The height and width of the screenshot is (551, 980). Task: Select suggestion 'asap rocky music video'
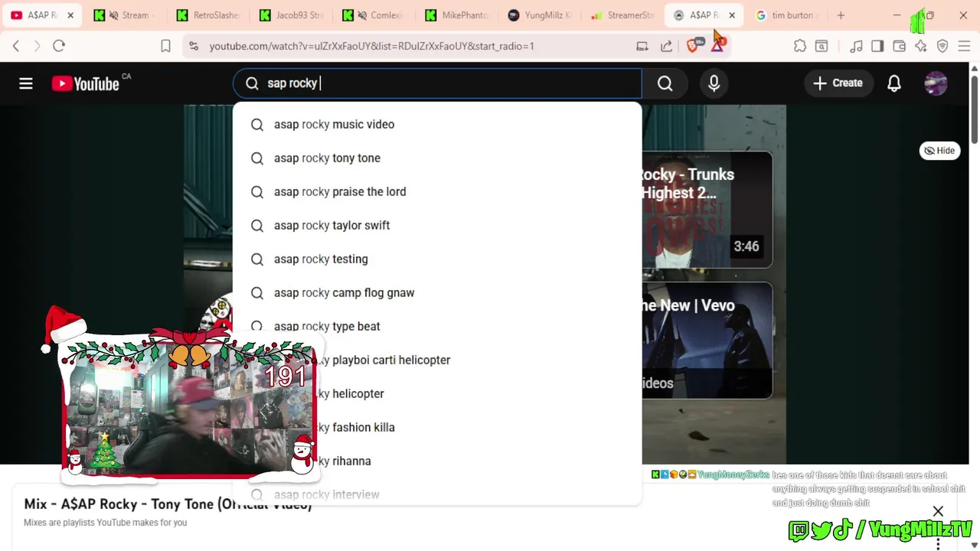point(437,124)
